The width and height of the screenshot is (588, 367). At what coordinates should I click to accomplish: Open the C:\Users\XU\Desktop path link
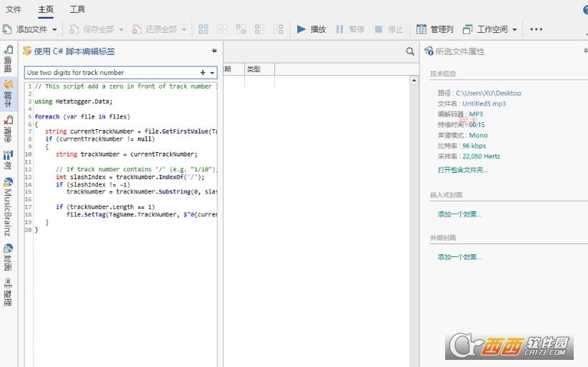[x=488, y=93]
